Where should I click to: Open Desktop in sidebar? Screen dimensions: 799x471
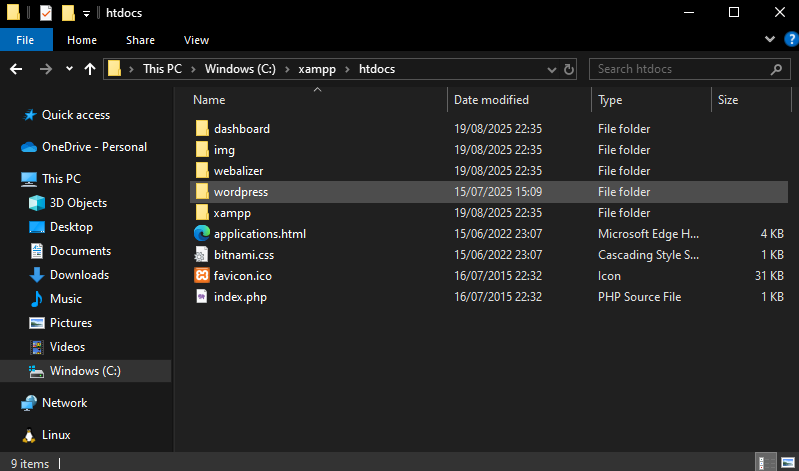(x=71, y=227)
